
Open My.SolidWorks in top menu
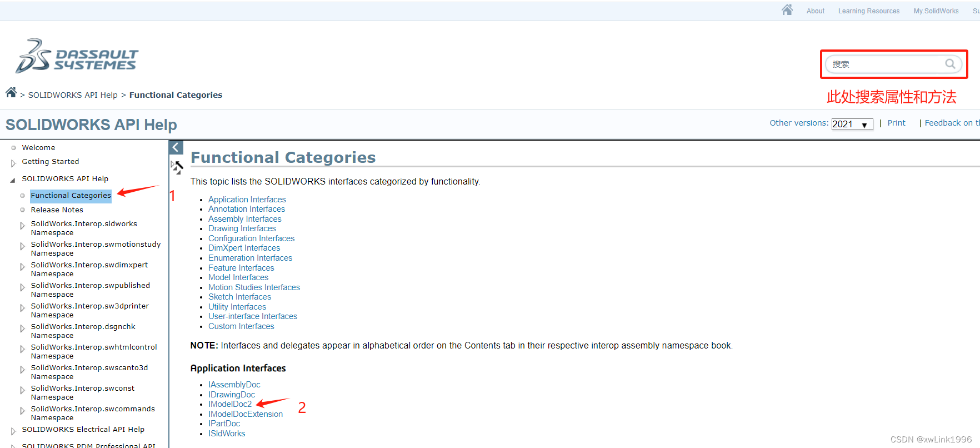(936, 11)
